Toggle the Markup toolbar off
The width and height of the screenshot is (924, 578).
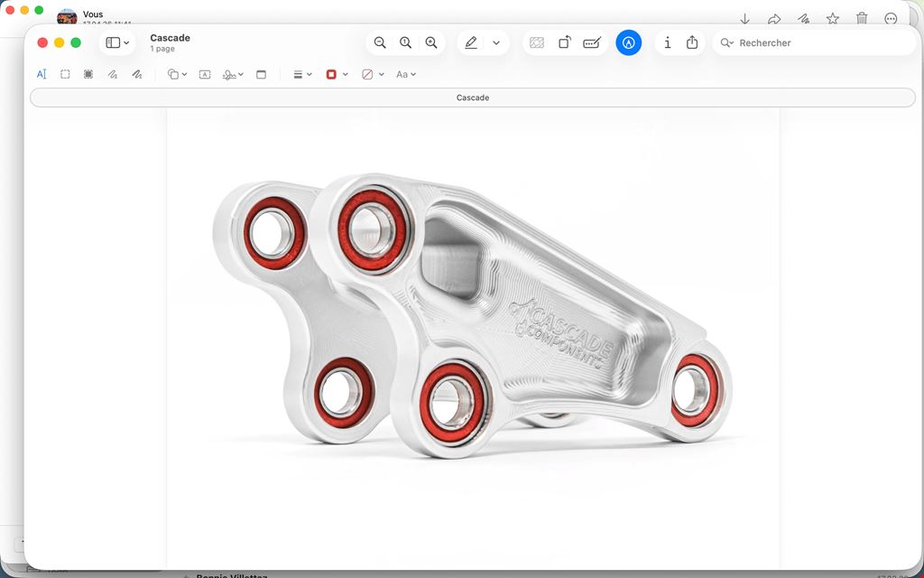point(629,42)
